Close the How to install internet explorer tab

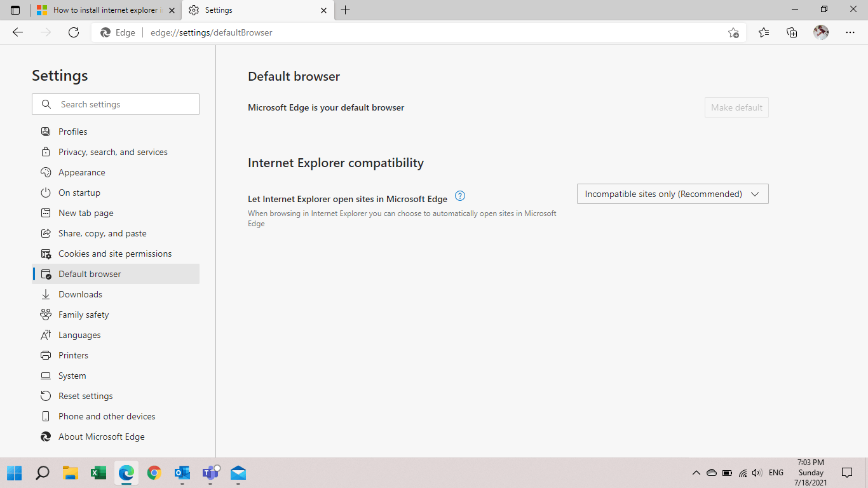pos(172,10)
